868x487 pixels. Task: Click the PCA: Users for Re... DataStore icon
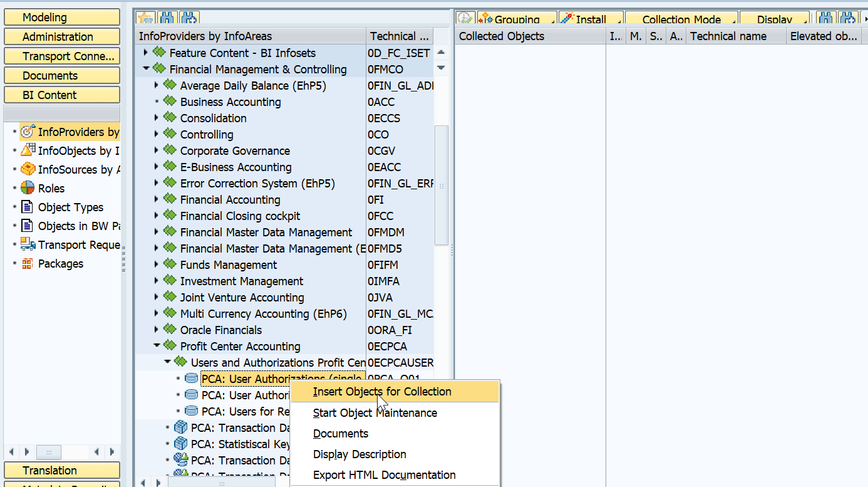191,411
